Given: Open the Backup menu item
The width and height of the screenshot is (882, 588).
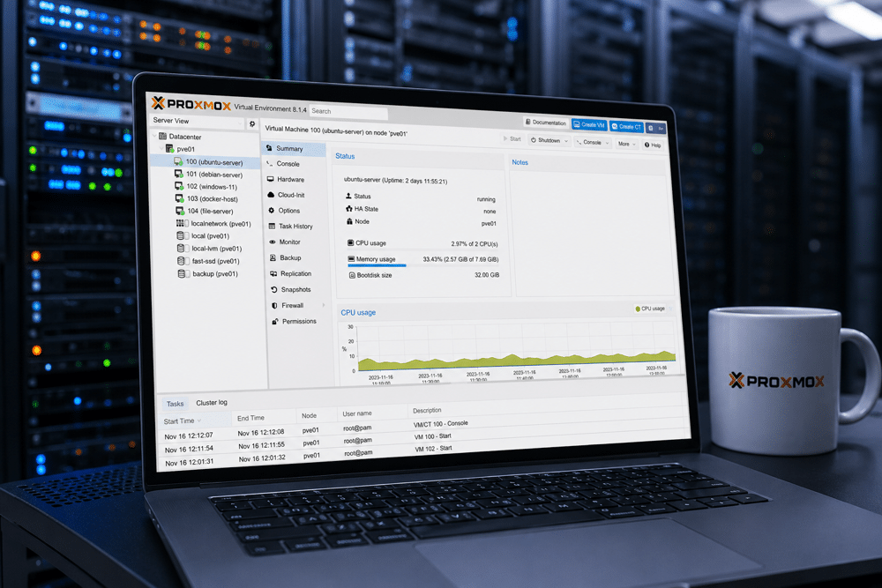Looking at the screenshot, I should pos(297,257).
